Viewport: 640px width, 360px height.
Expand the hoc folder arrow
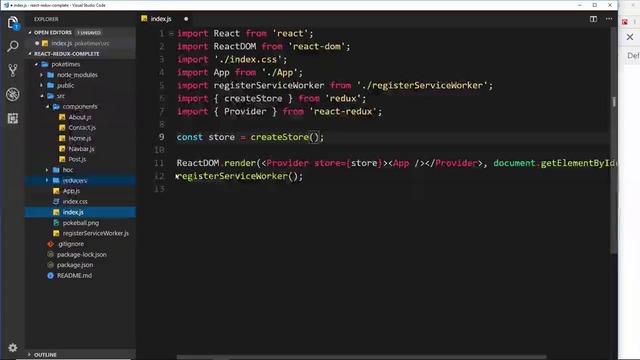coord(47,170)
